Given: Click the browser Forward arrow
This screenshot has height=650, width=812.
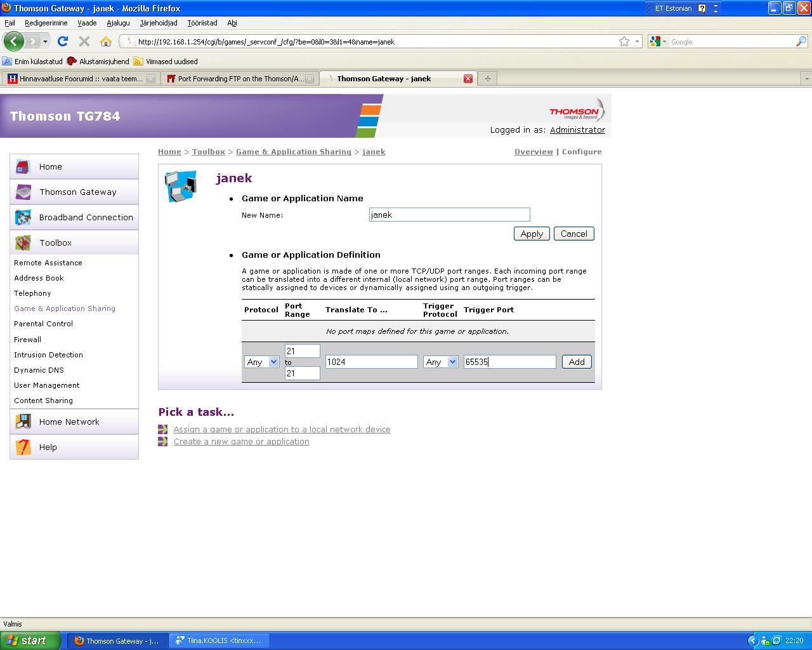Looking at the screenshot, I should 32,41.
